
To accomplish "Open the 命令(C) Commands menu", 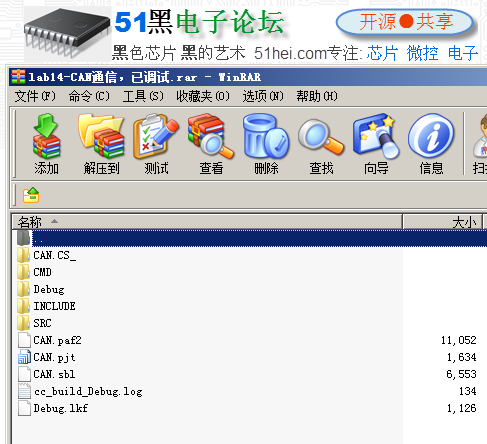I will [89, 96].
